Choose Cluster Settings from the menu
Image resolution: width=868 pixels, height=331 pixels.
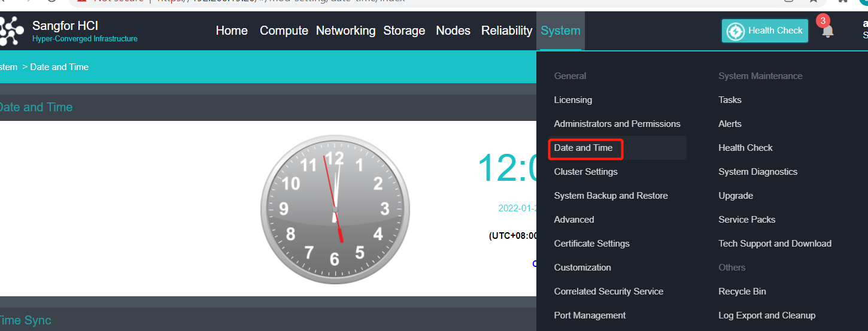(585, 172)
